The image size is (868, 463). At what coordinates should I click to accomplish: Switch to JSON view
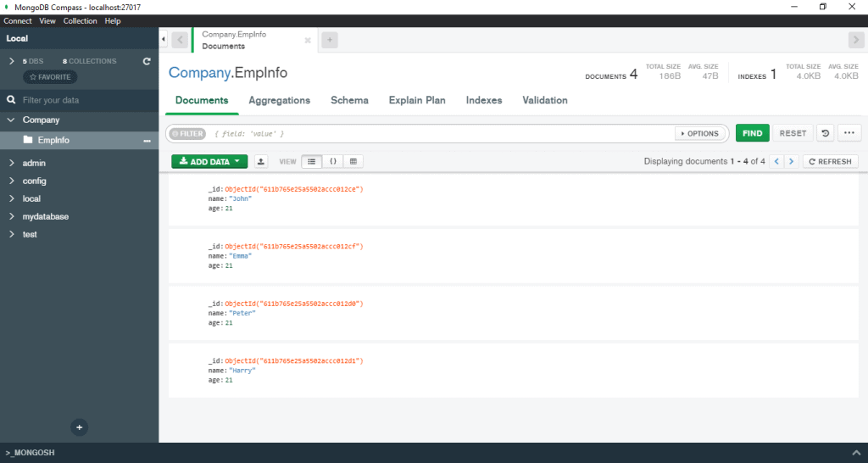tap(333, 161)
